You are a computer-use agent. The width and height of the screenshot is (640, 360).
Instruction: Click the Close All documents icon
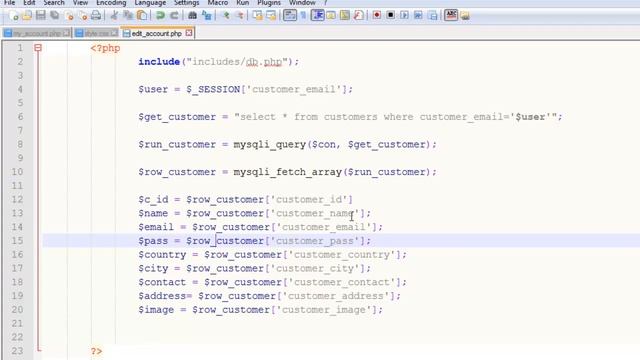coord(83,16)
